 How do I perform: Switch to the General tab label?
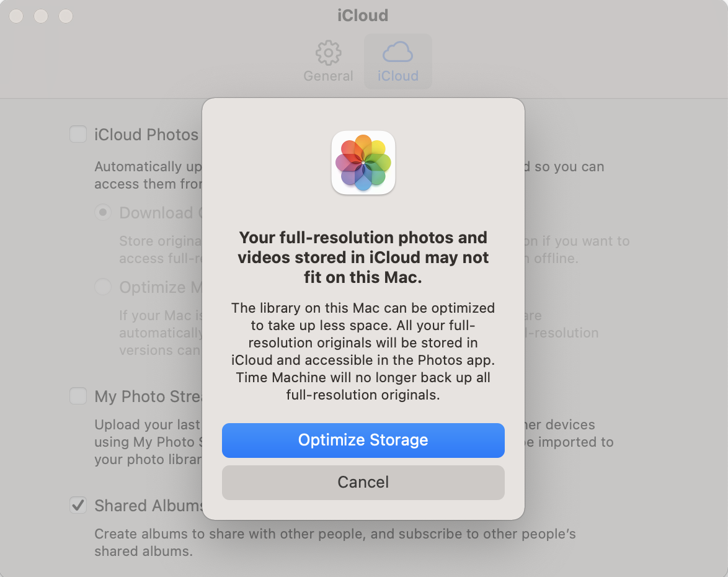328,76
